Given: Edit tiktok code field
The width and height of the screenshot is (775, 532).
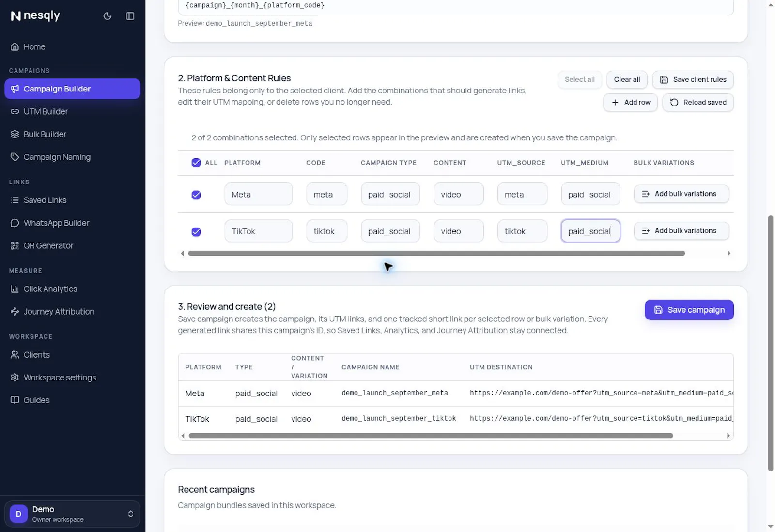Looking at the screenshot, I should point(326,231).
